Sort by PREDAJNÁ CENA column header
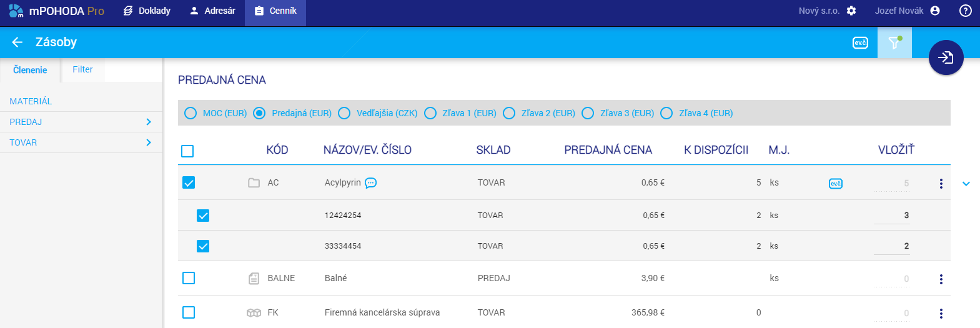Image resolution: width=980 pixels, height=328 pixels. (x=608, y=150)
